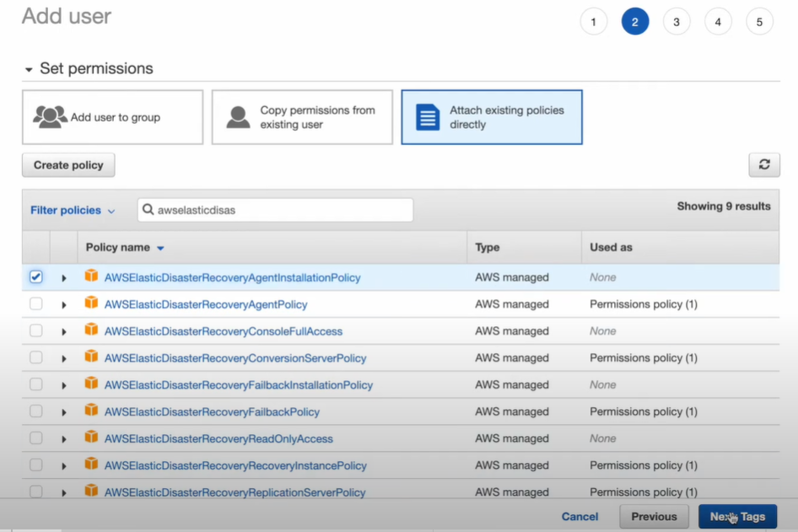Sort by Policy name column header
798x532 pixels.
coord(125,247)
